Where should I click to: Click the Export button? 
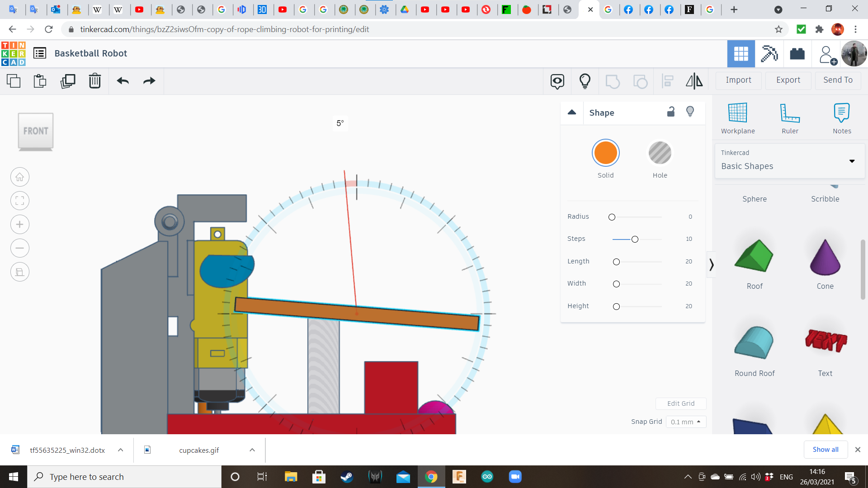(788, 80)
